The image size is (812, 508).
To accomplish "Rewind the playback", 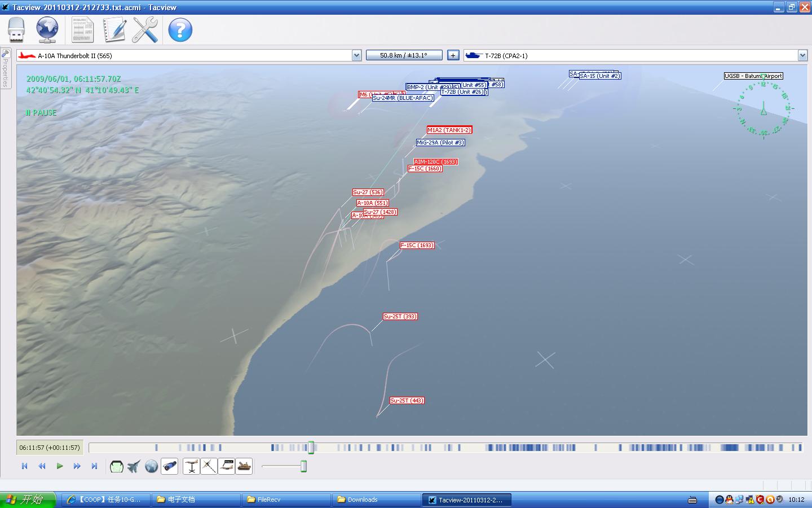I will [42, 466].
